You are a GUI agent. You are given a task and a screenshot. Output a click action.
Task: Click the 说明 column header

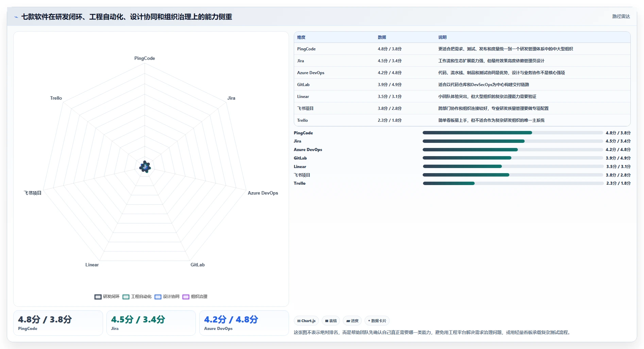442,37
